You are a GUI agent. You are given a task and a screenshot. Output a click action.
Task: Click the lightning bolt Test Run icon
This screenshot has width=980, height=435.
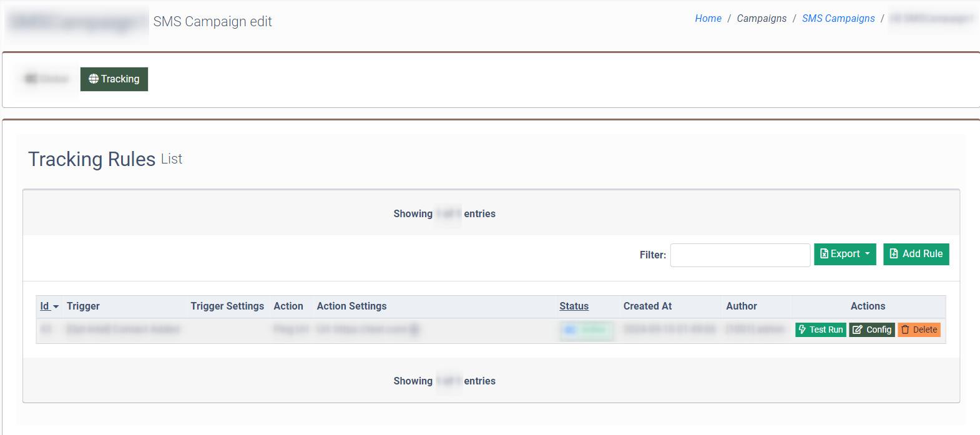coord(802,330)
